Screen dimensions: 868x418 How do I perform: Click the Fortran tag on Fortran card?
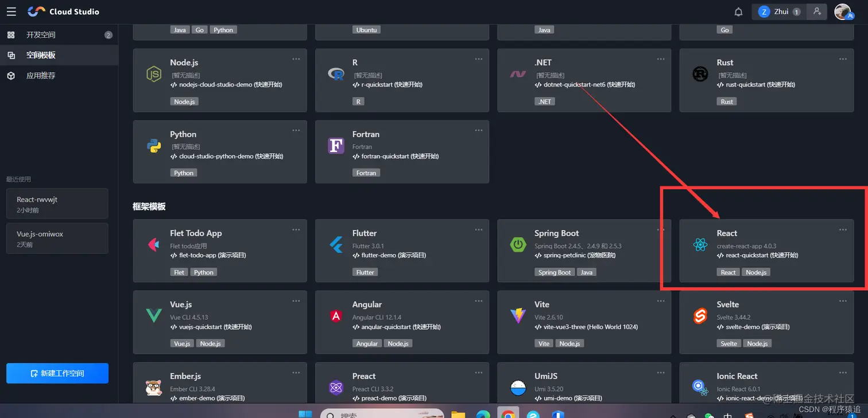366,173
